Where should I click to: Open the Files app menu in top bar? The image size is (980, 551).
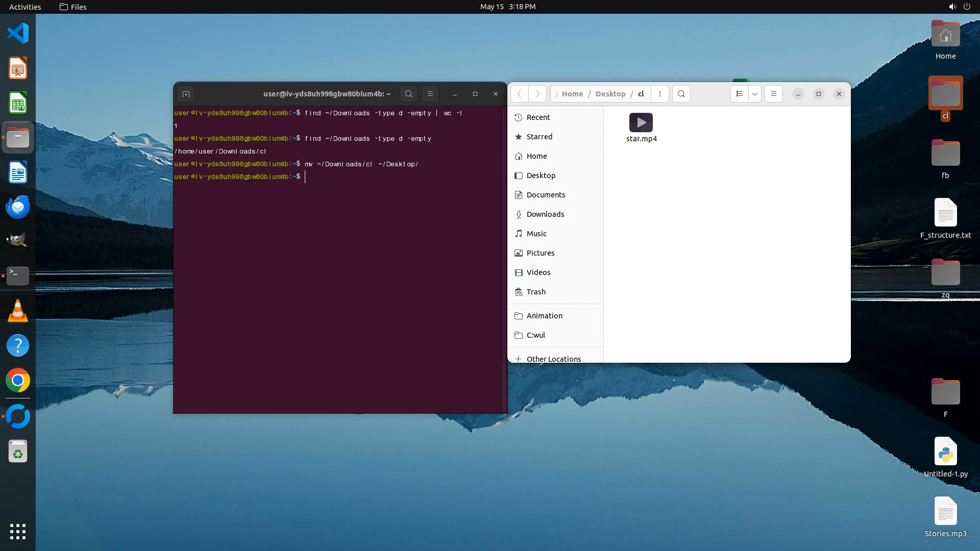click(x=73, y=7)
